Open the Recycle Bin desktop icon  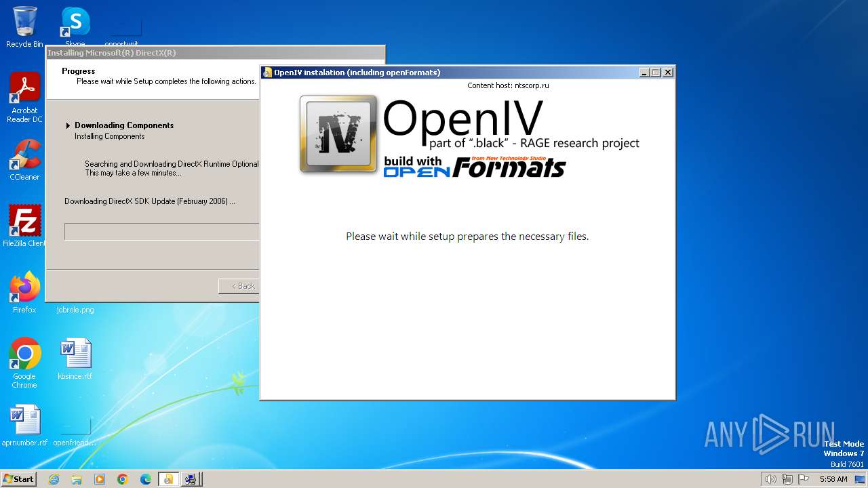(x=24, y=27)
